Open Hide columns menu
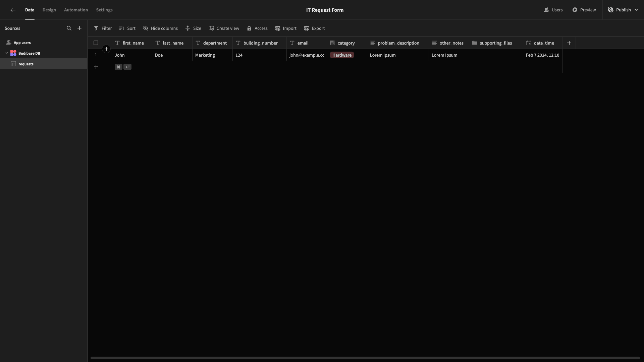The height and width of the screenshot is (362, 644). (x=160, y=28)
